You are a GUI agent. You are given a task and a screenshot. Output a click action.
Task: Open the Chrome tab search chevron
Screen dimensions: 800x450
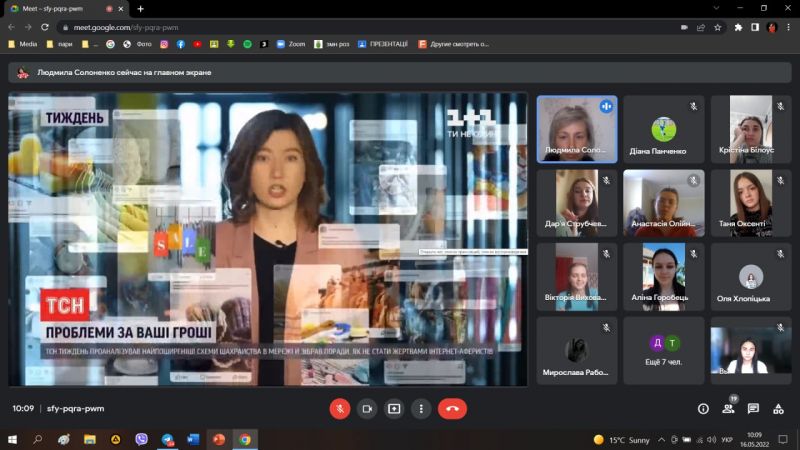click(716, 8)
